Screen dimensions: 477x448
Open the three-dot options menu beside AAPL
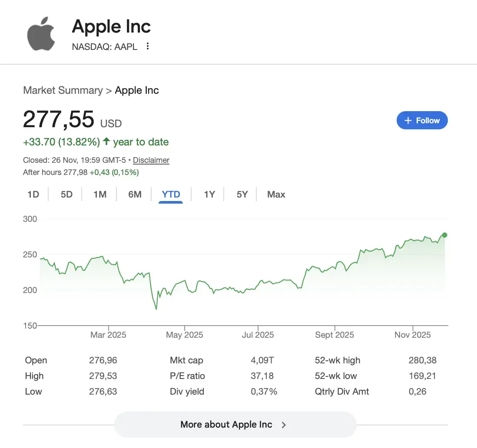pos(148,46)
